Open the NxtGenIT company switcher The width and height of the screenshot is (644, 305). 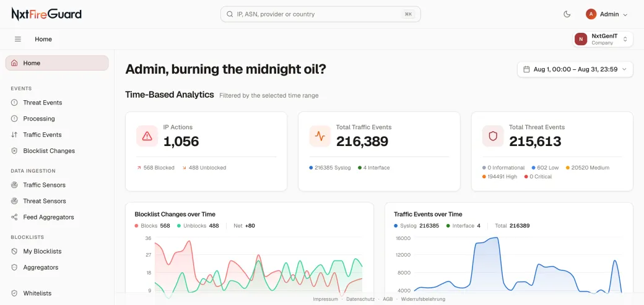[x=603, y=40]
